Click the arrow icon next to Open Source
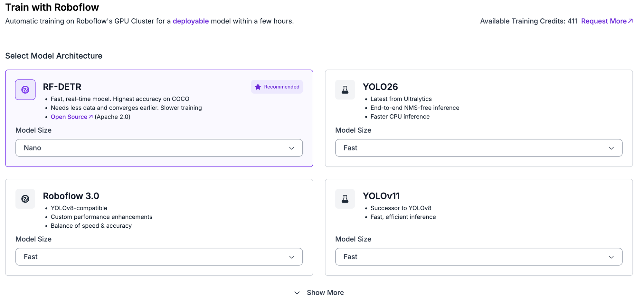This screenshot has height=304, width=644. [90, 117]
